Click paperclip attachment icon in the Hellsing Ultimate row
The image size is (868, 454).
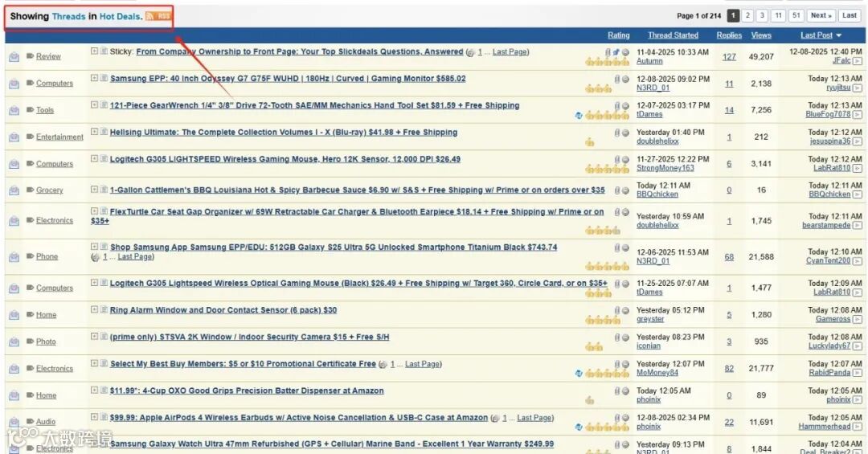[x=617, y=133]
